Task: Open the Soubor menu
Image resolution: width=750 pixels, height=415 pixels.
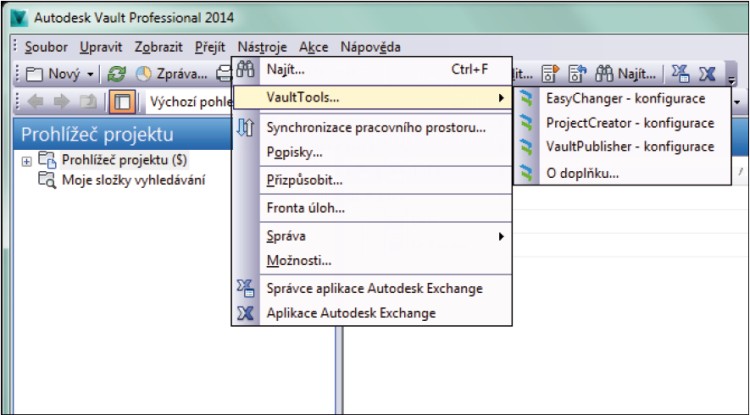Action: (x=47, y=46)
